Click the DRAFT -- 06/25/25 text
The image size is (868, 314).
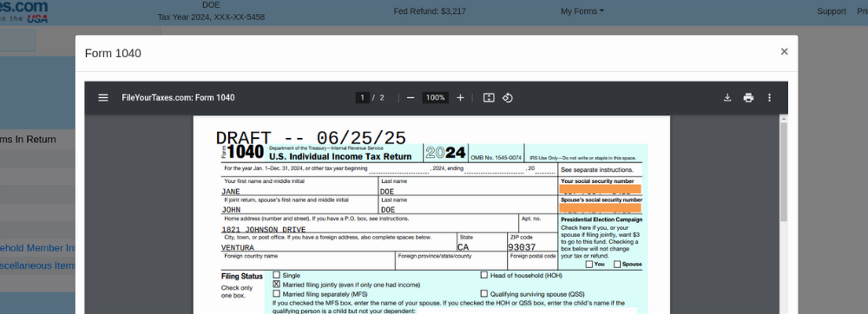(x=311, y=138)
